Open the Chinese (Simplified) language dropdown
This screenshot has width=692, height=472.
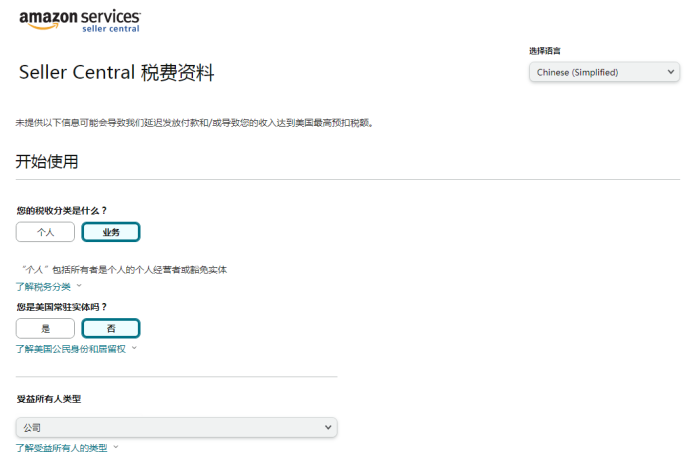click(x=604, y=72)
